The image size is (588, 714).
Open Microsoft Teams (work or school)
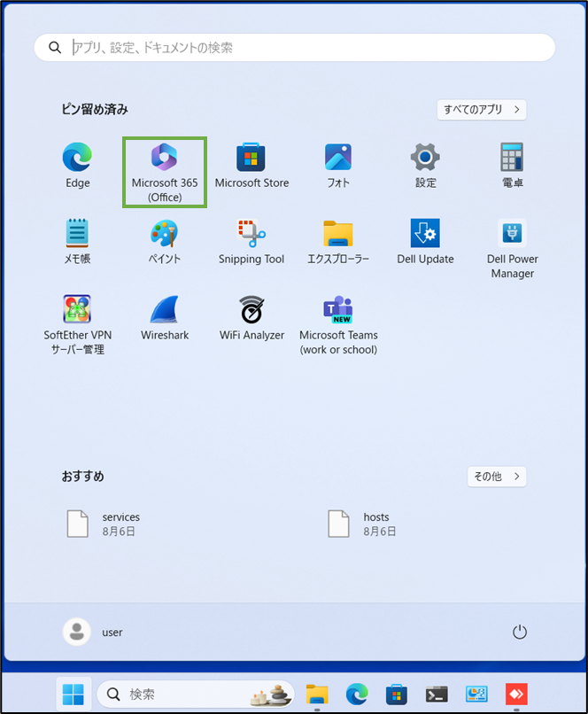[338, 325]
